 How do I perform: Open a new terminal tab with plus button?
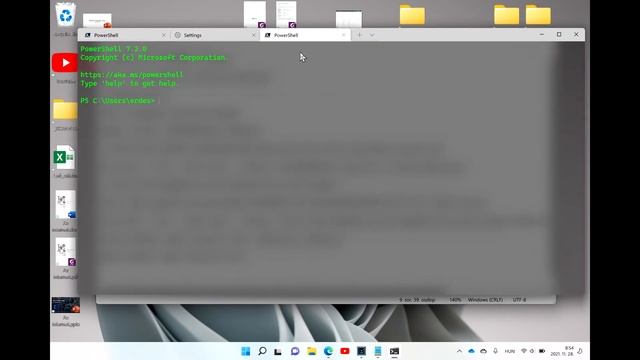click(x=360, y=35)
